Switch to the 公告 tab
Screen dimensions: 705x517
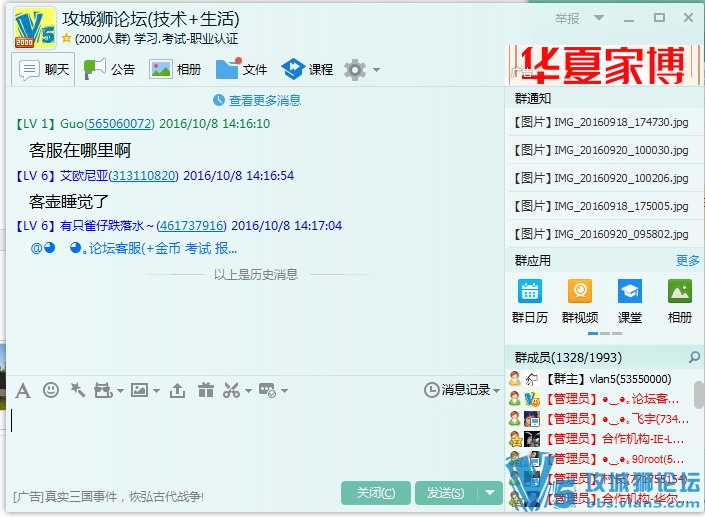(110, 69)
